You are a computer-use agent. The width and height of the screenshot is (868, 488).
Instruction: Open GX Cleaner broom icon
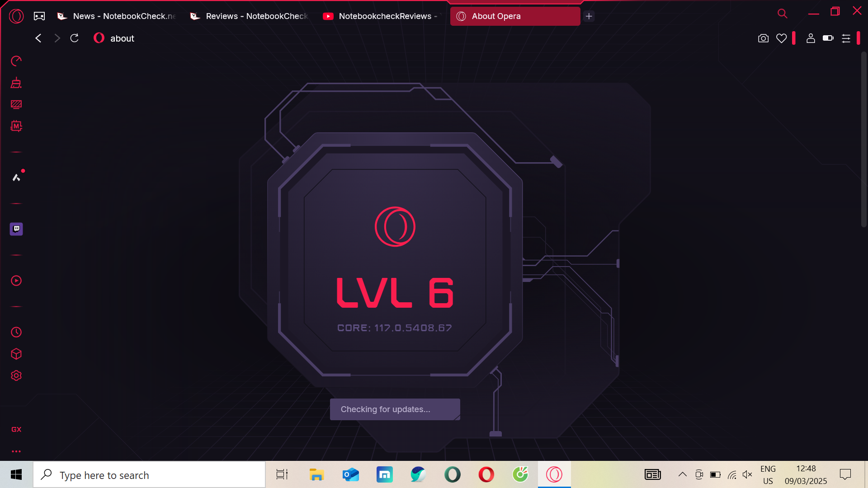pos(16,83)
